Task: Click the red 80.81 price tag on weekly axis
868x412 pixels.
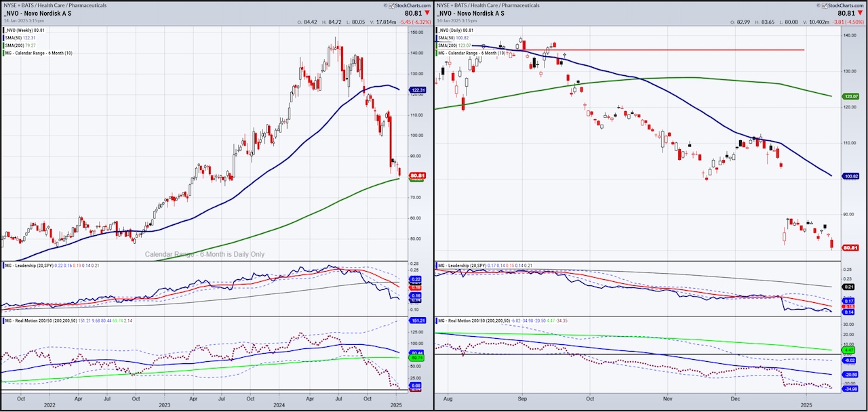Action: [417, 175]
